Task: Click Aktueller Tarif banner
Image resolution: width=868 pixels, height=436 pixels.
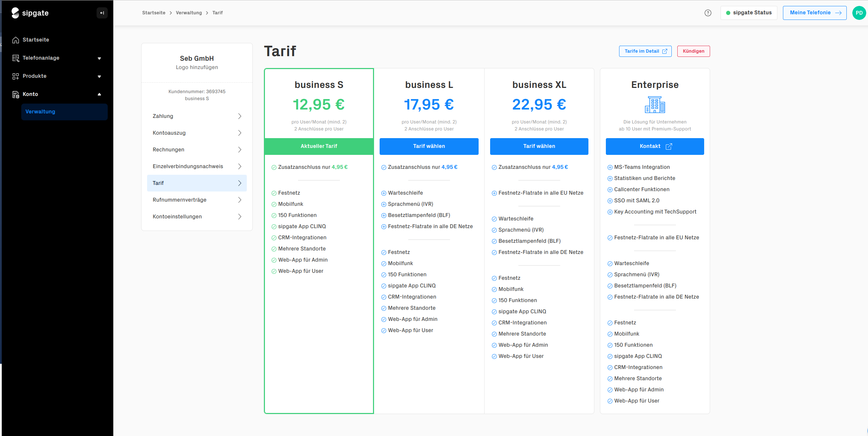Action: click(319, 146)
